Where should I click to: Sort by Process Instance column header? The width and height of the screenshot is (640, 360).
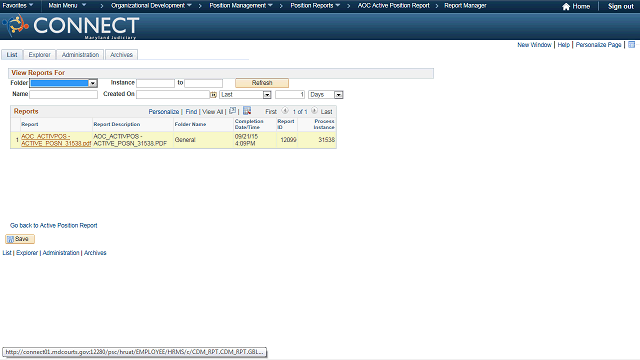(324, 124)
